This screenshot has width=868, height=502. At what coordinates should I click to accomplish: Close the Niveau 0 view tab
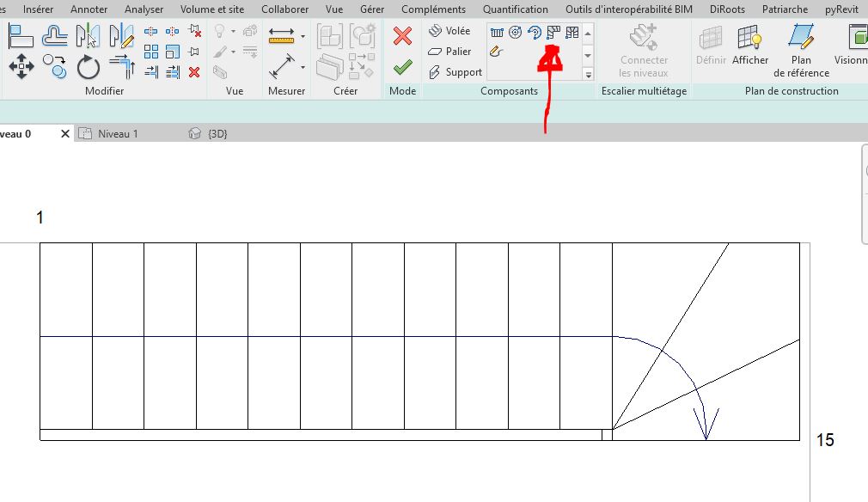coord(65,134)
